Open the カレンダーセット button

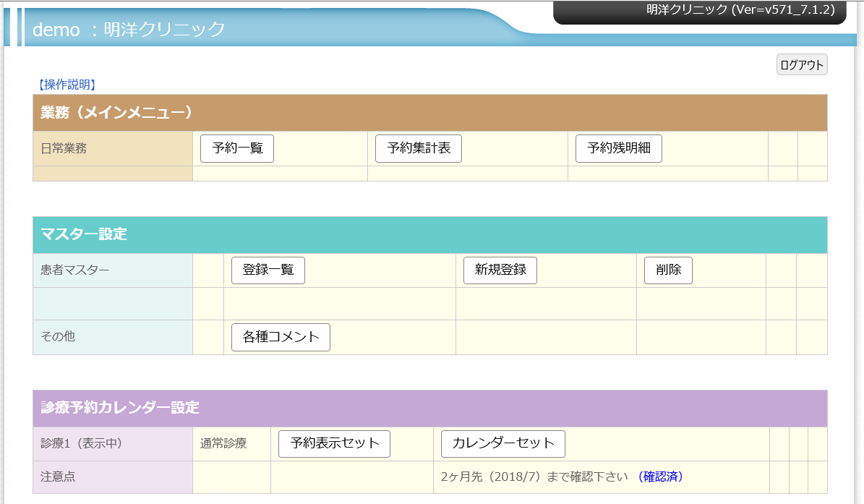coord(503,444)
